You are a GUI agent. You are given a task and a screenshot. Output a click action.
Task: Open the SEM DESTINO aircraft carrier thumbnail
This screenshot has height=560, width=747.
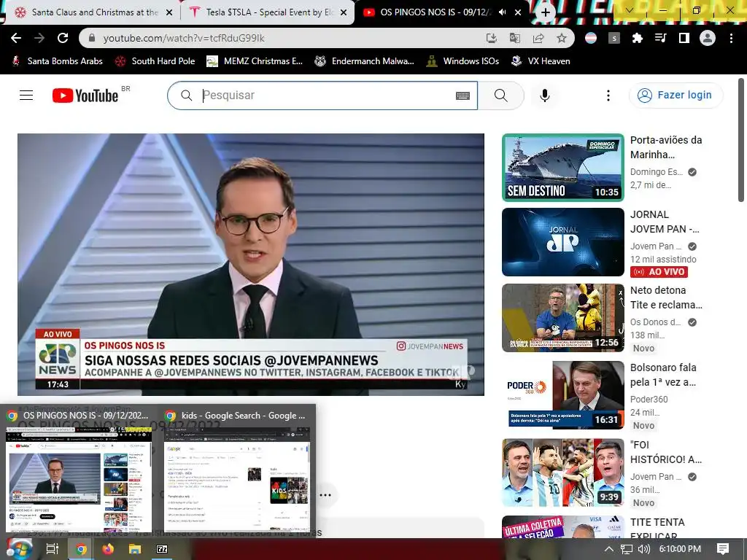563,168
